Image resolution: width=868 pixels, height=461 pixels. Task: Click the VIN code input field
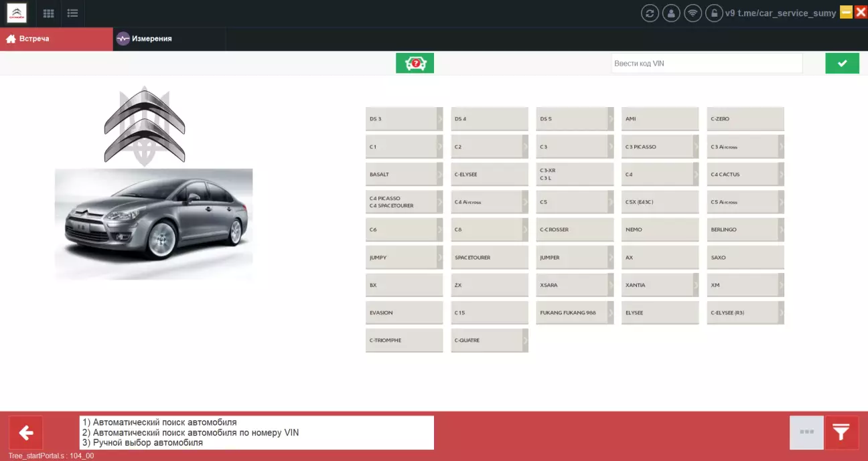707,64
